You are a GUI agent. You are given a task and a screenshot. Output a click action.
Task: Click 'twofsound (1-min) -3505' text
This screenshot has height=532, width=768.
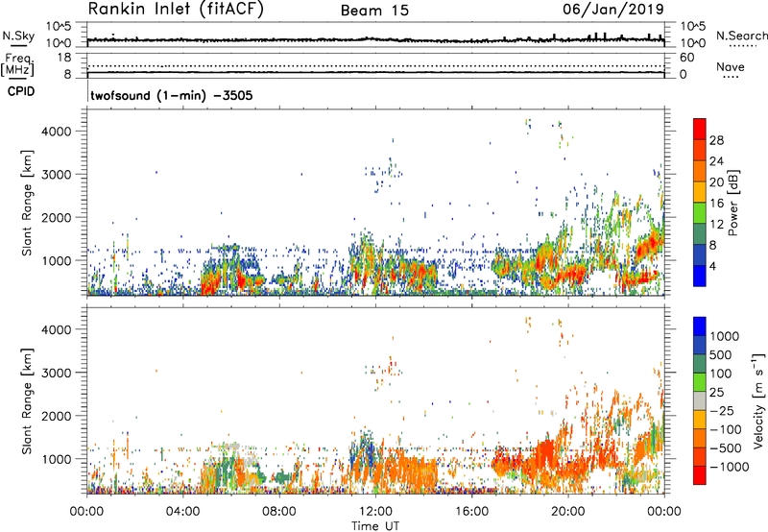pyautogui.click(x=172, y=95)
